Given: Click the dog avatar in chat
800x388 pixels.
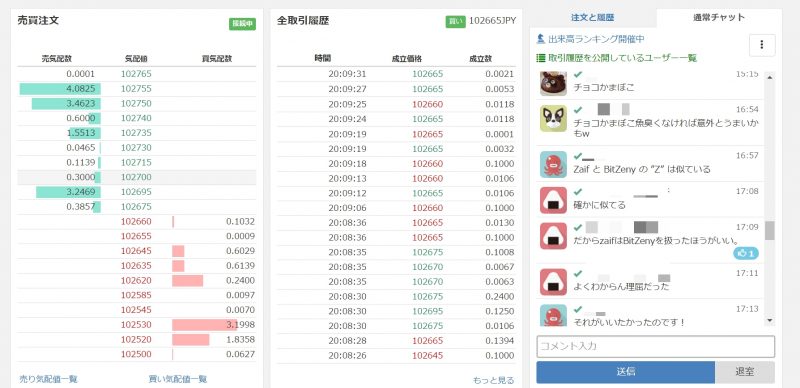Looking at the screenshot, I should pyautogui.click(x=553, y=118).
